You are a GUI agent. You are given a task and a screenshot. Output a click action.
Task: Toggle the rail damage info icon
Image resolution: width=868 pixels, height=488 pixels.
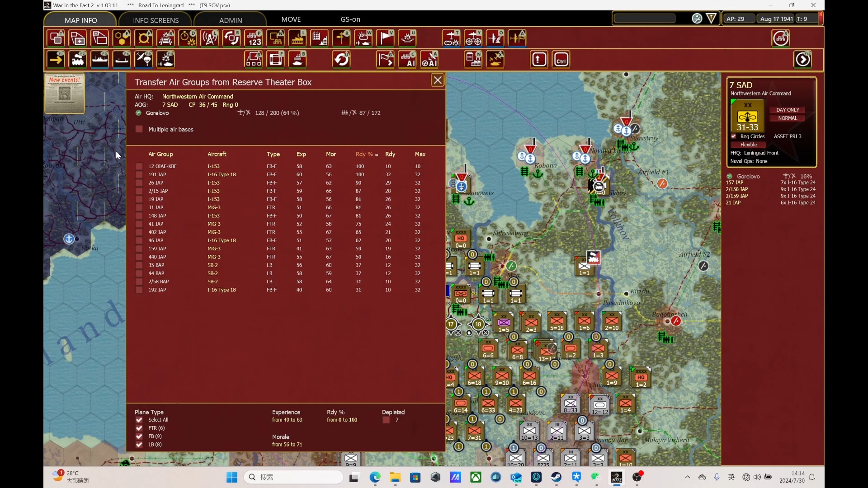pos(166,38)
